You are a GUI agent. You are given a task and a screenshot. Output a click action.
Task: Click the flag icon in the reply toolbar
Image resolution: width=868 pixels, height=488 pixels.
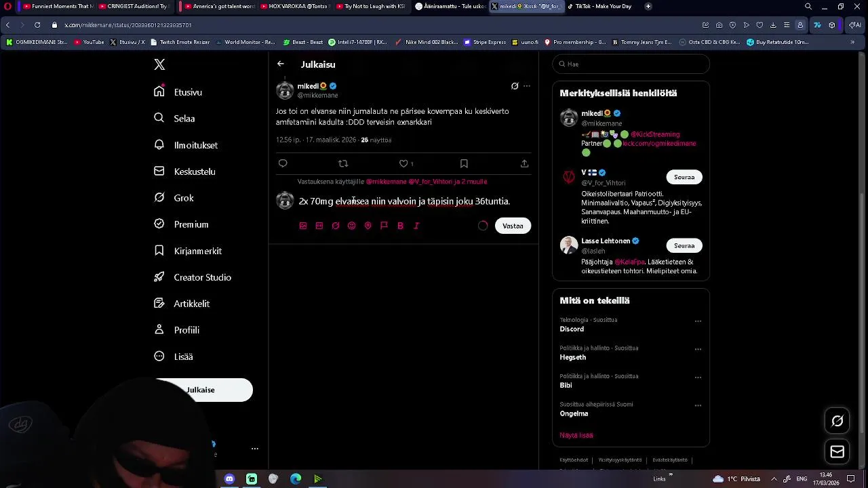384,226
